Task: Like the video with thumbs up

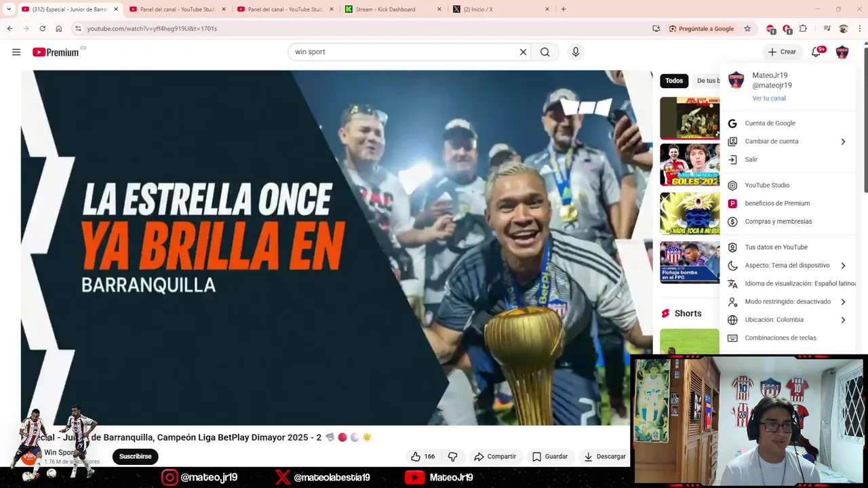Action: [422, 457]
